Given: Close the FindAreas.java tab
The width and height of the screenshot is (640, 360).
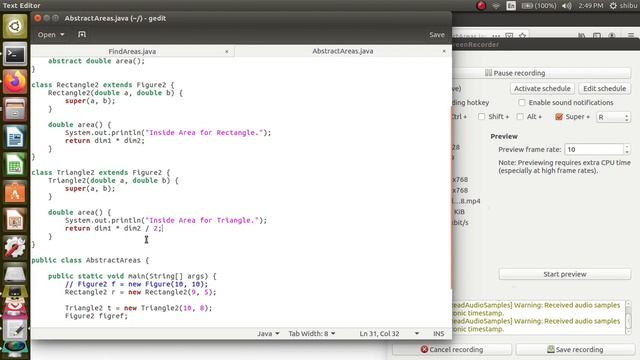Looking at the screenshot, I should tap(227, 51).
